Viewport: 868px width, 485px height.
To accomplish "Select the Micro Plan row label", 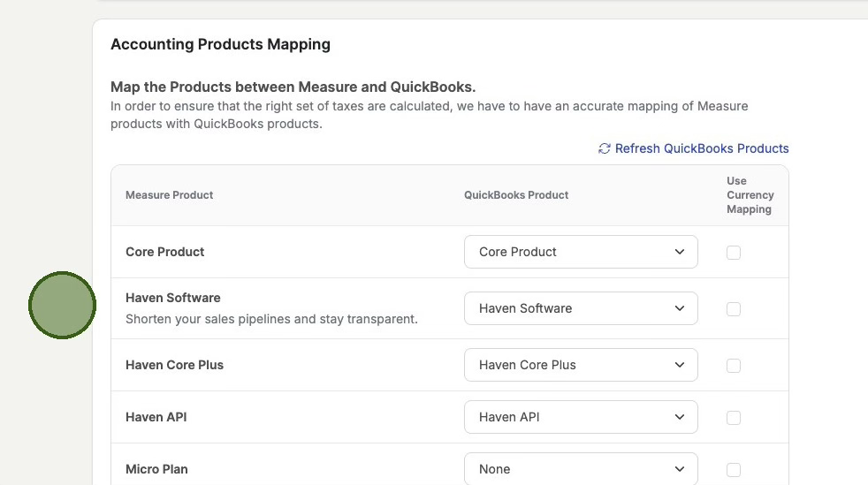I will click(x=156, y=469).
